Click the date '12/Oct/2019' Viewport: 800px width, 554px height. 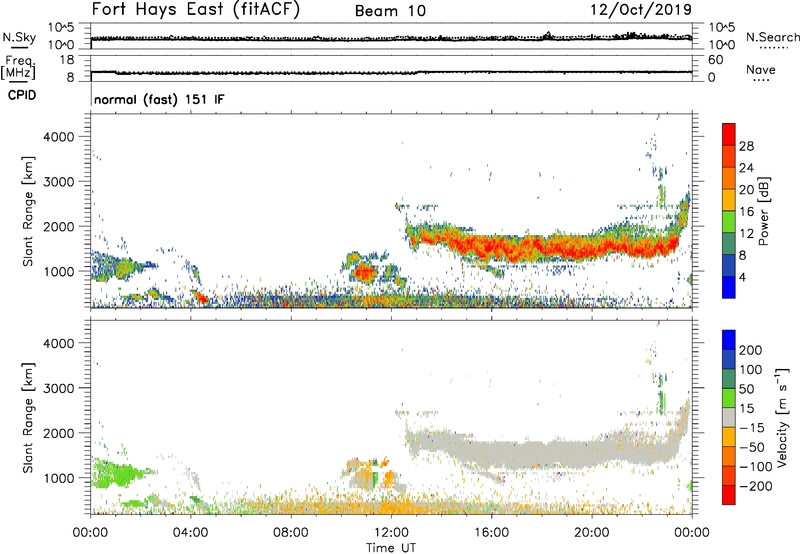click(641, 10)
